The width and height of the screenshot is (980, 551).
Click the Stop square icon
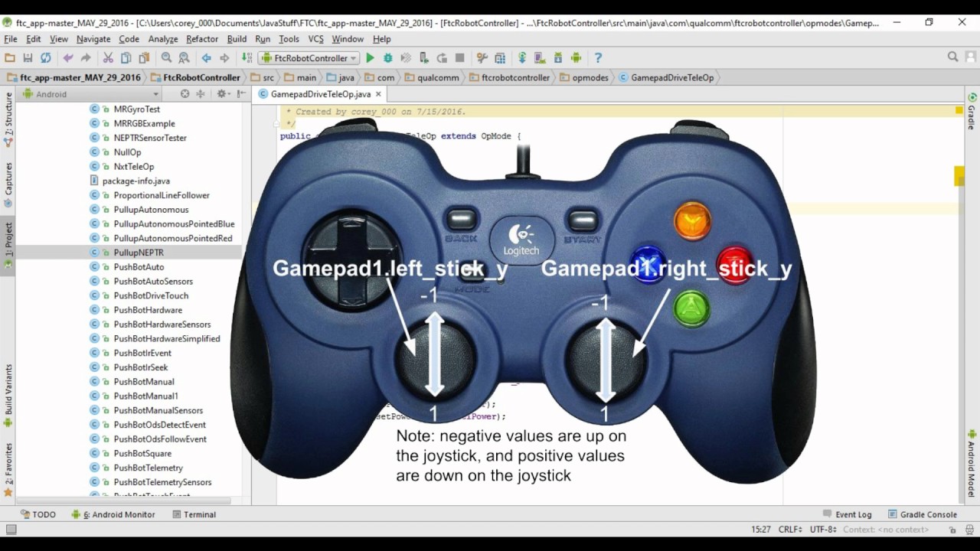[x=459, y=58]
